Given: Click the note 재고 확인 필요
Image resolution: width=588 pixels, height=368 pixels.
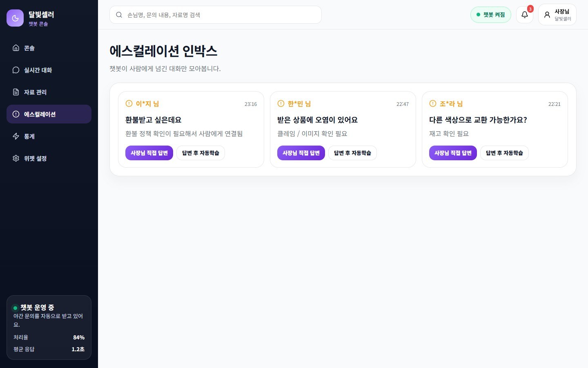Looking at the screenshot, I should (x=449, y=134).
